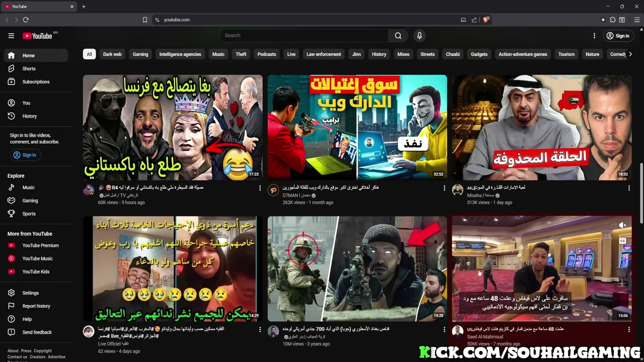Screen dimensions: 644x362
Task: Click the bookmark icon in address bar
Action: 145,20
